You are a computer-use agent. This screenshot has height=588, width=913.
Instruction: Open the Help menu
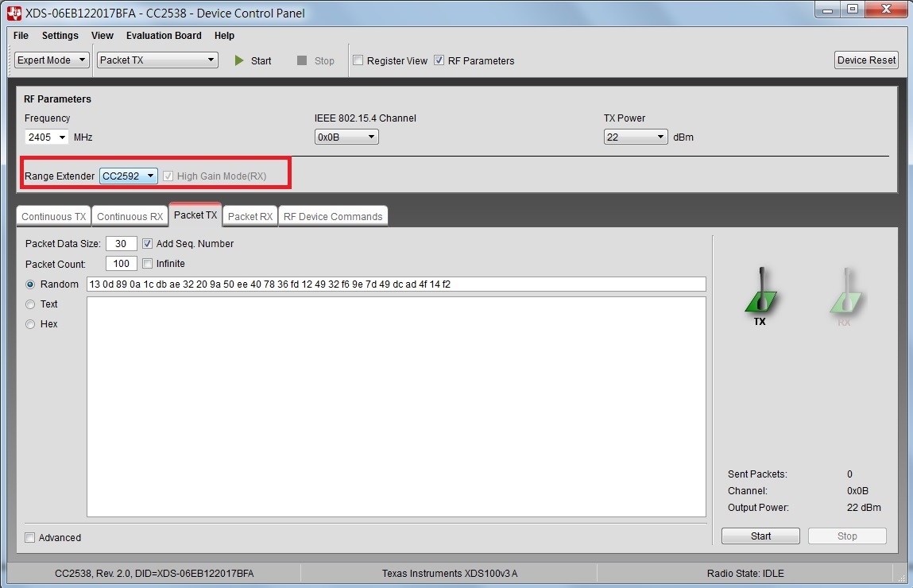tap(224, 36)
